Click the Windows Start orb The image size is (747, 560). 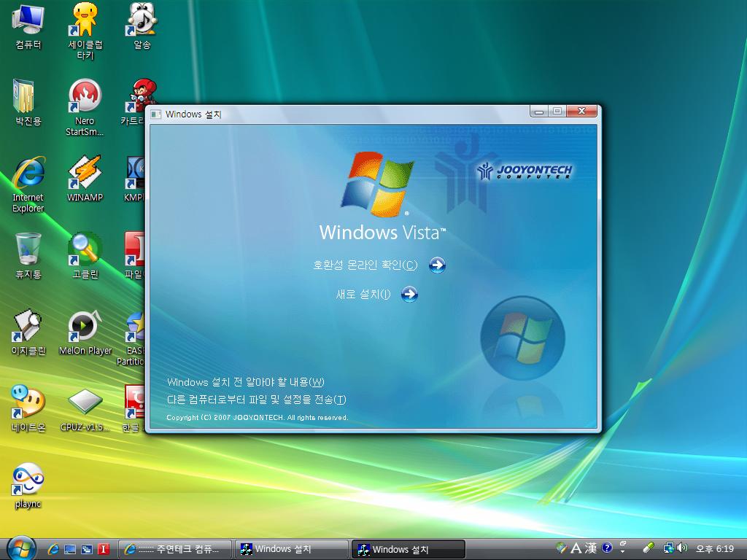[21, 548]
